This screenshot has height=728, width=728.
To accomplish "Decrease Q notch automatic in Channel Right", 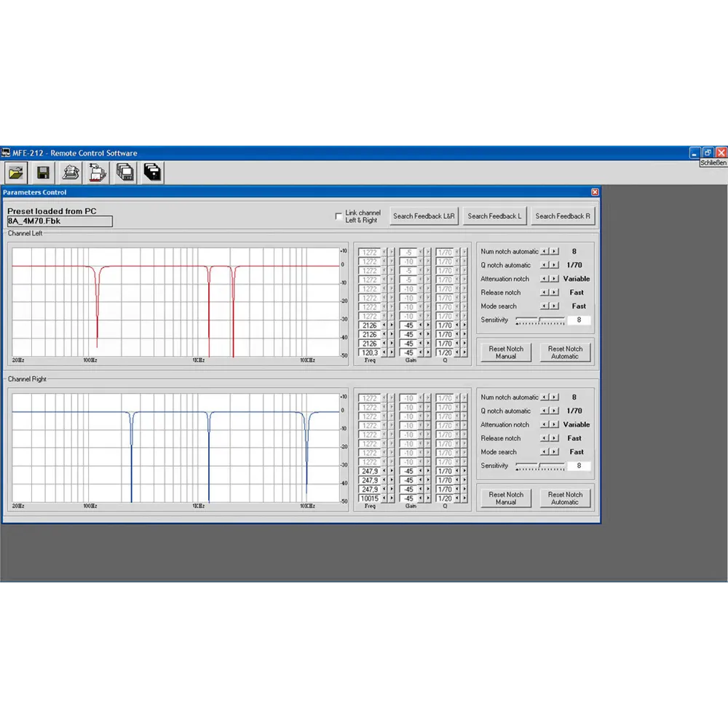I will [x=545, y=411].
